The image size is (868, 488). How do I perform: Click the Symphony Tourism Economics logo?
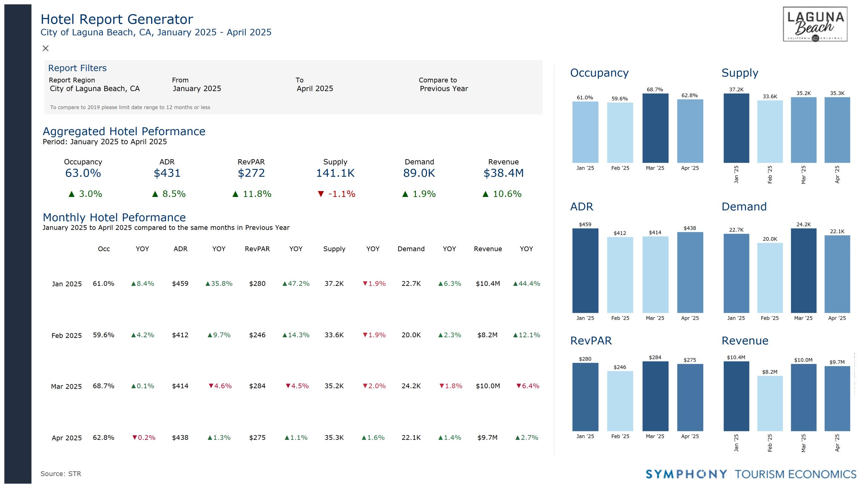click(750, 474)
